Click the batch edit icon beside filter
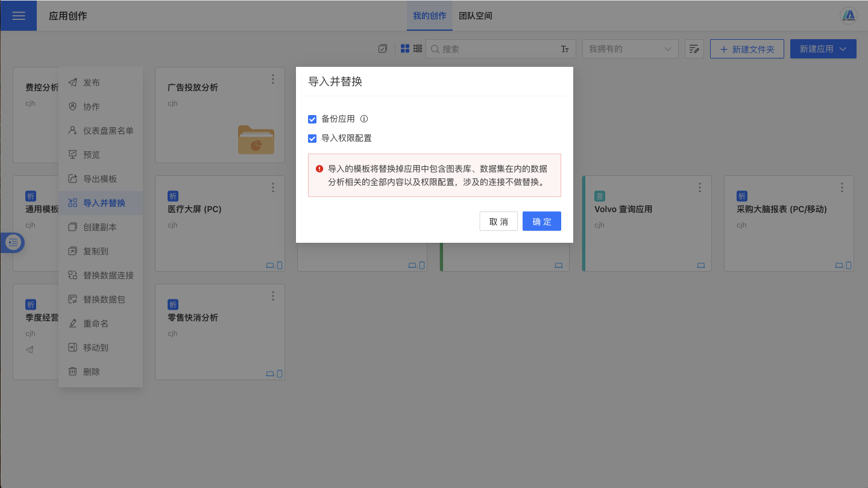868x488 pixels. (694, 49)
